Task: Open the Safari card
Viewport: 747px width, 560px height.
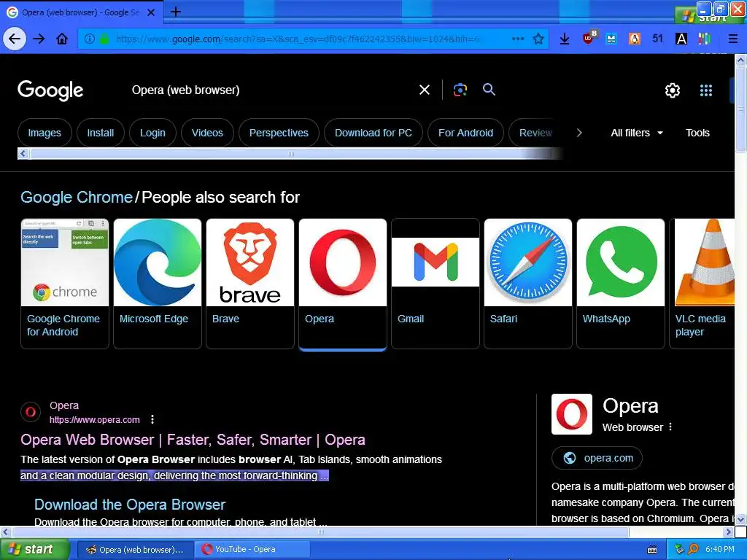Action: (528, 284)
